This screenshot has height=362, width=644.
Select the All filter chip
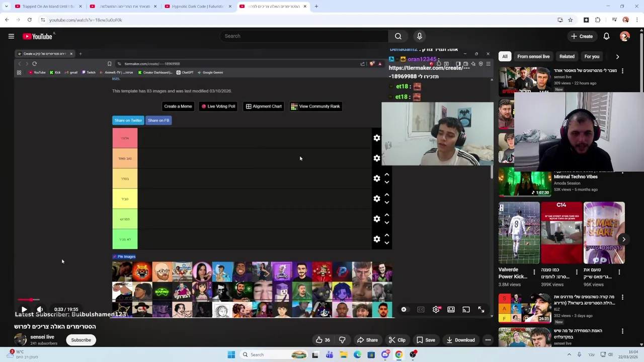tap(505, 56)
